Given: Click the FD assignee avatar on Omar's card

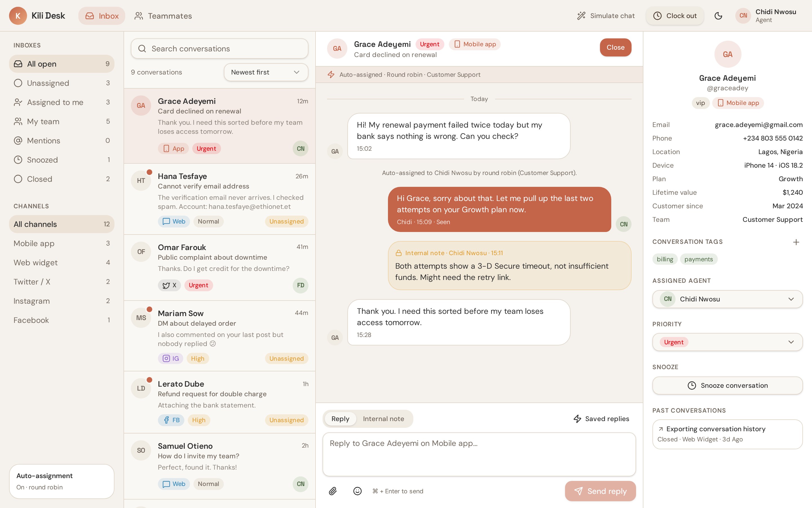Looking at the screenshot, I should (x=300, y=285).
